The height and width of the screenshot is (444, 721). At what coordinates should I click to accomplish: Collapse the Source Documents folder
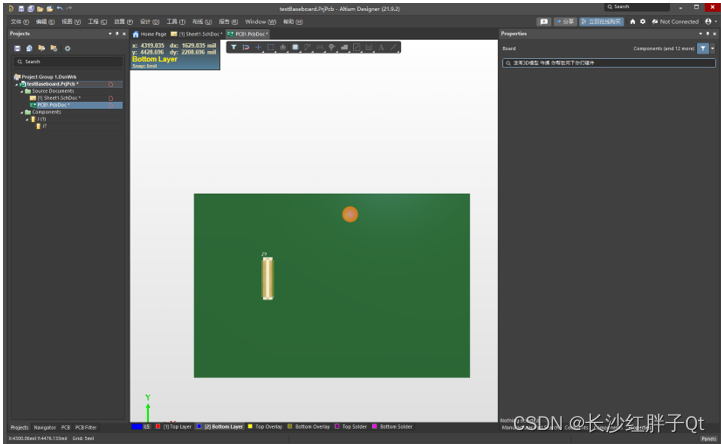coord(22,91)
